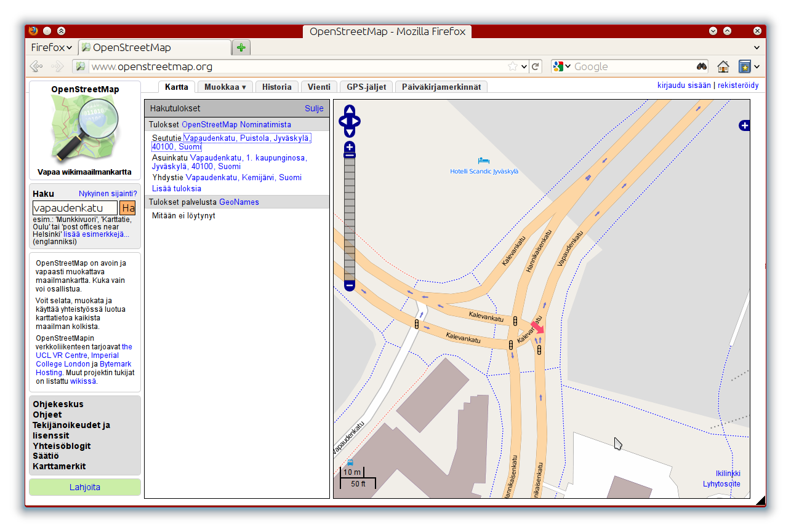Screen dimensions: 791x532
Task: Click the kirjaudu sisään login link
Action: coord(684,85)
